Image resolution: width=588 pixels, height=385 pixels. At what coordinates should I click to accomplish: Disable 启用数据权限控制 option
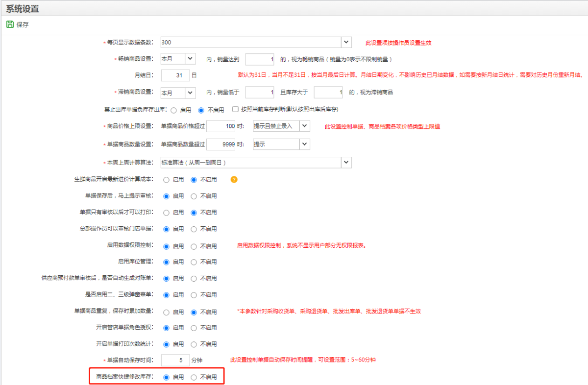pyautogui.click(x=195, y=245)
